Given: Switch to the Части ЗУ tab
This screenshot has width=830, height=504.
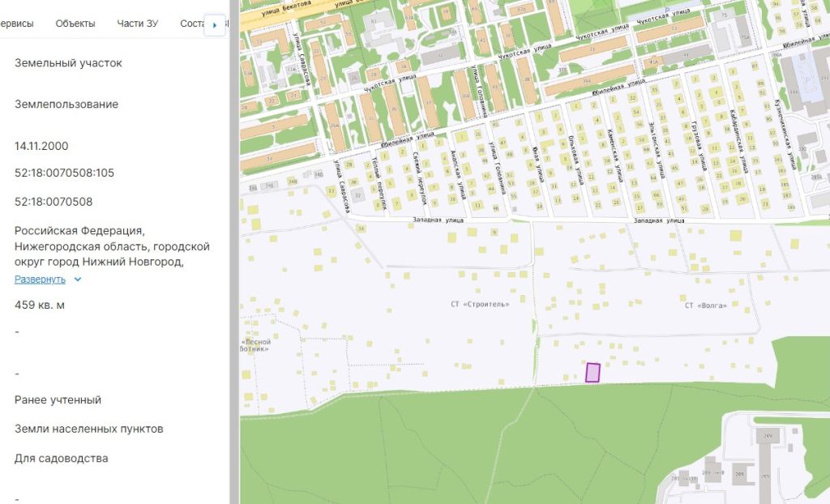Looking at the screenshot, I should tap(137, 23).
